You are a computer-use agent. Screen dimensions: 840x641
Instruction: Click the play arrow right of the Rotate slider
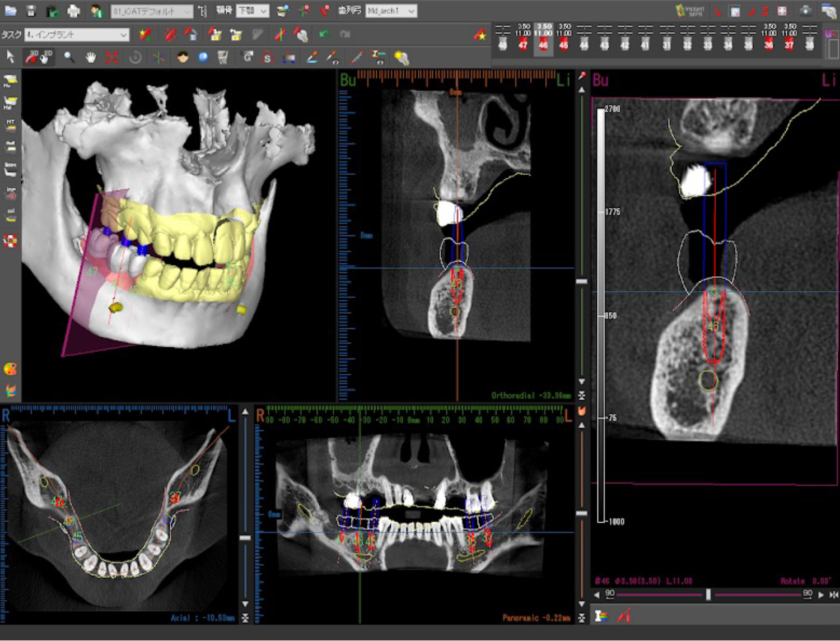pyautogui.click(x=821, y=594)
